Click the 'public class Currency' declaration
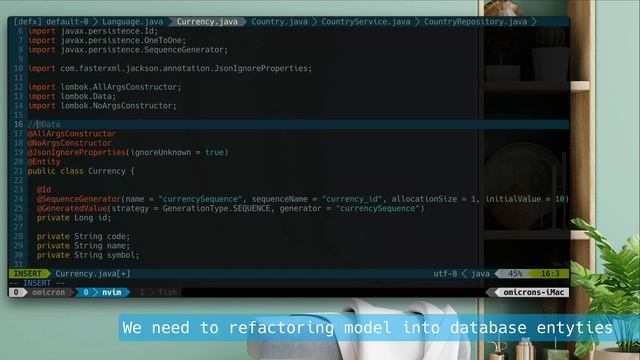 coord(81,171)
